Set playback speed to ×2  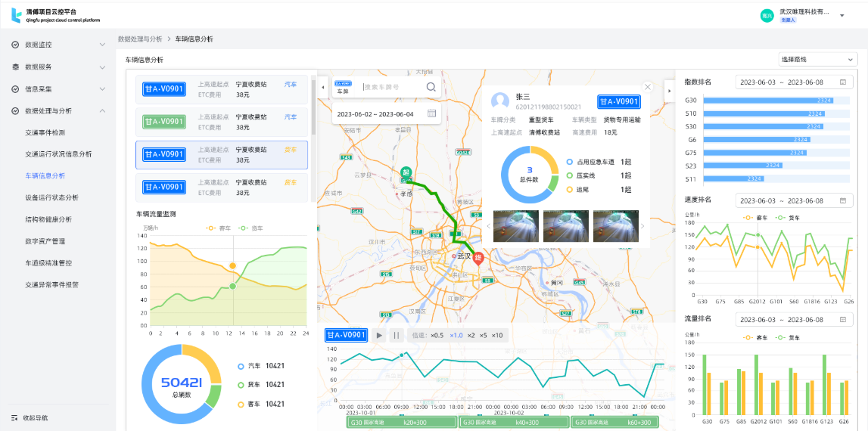click(471, 335)
